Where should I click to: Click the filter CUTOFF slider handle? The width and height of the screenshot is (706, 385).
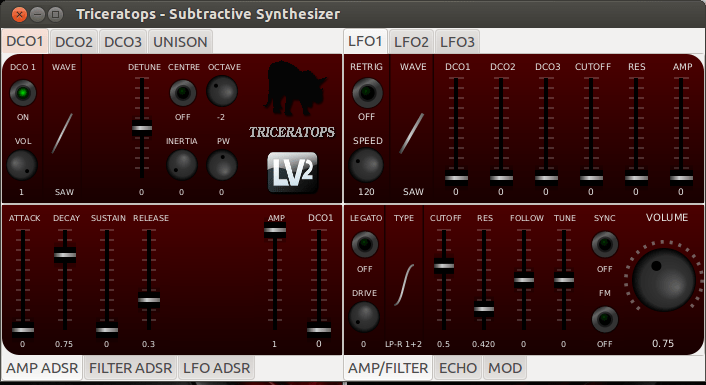point(444,266)
